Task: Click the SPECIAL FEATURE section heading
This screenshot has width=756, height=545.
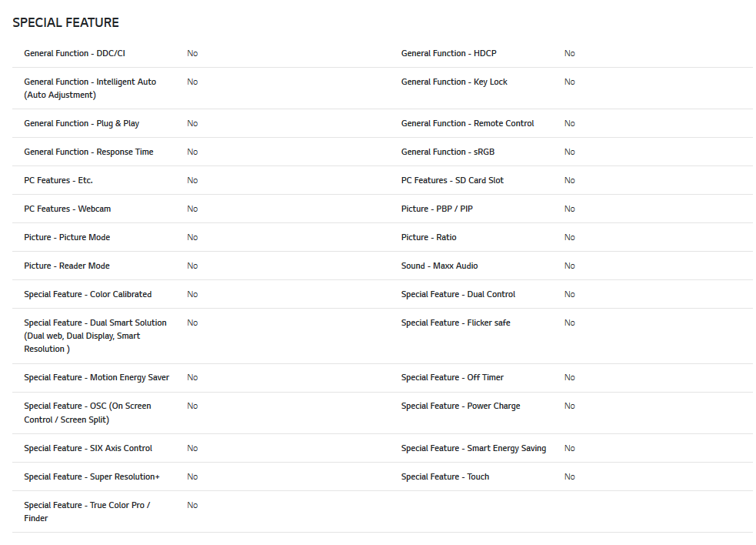Action: point(66,23)
